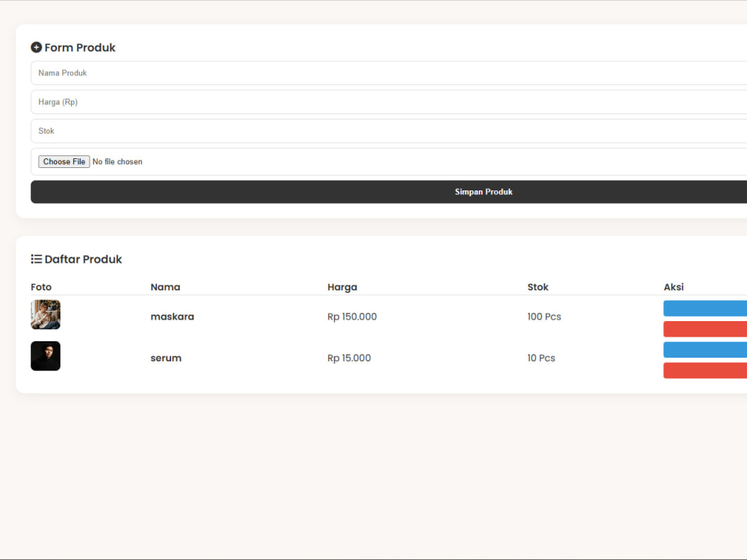The image size is (747, 560).
Task: Click the Aksi column header
Action: [x=674, y=287]
